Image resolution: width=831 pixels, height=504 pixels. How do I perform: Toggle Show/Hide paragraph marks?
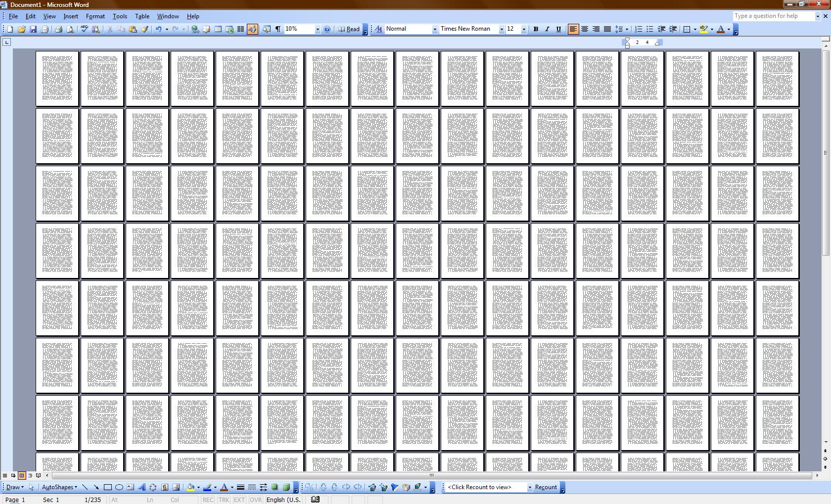278,29
